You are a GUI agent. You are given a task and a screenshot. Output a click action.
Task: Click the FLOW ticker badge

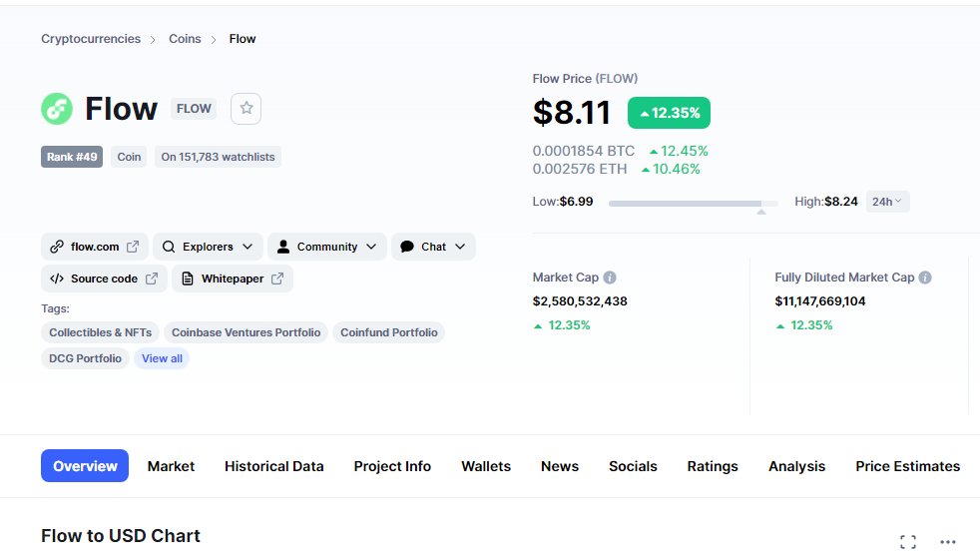click(x=194, y=109)
